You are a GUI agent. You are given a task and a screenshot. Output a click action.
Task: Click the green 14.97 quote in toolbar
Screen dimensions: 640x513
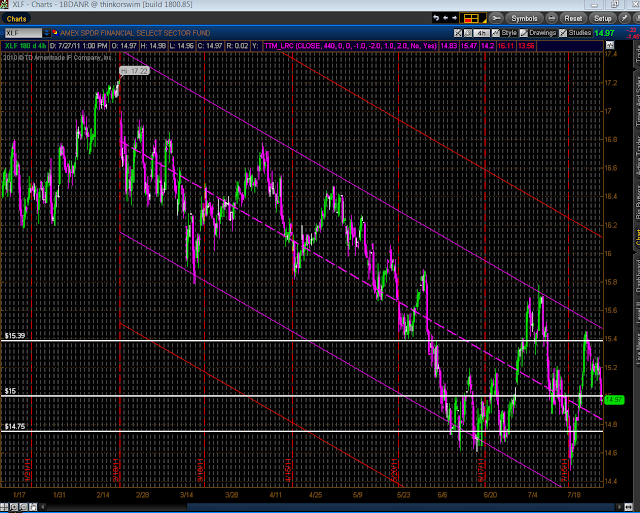pyautogui.click(x=604, y=33)
